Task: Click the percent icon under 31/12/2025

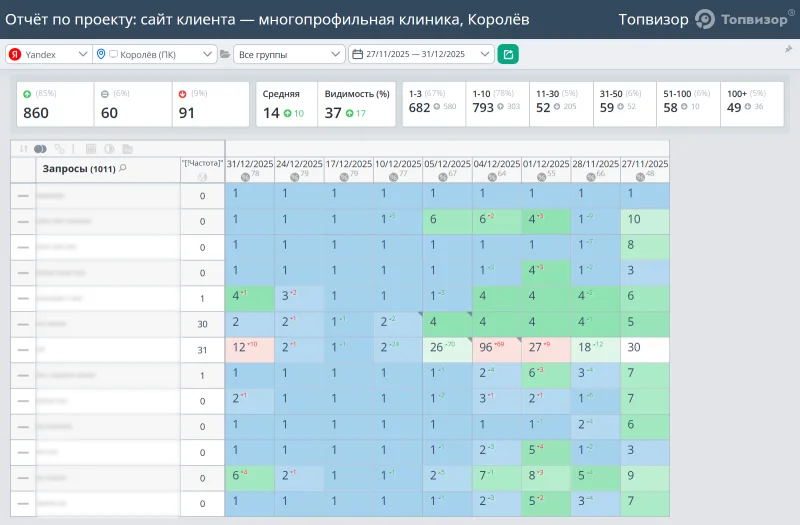Action: [x=245, y=177]
